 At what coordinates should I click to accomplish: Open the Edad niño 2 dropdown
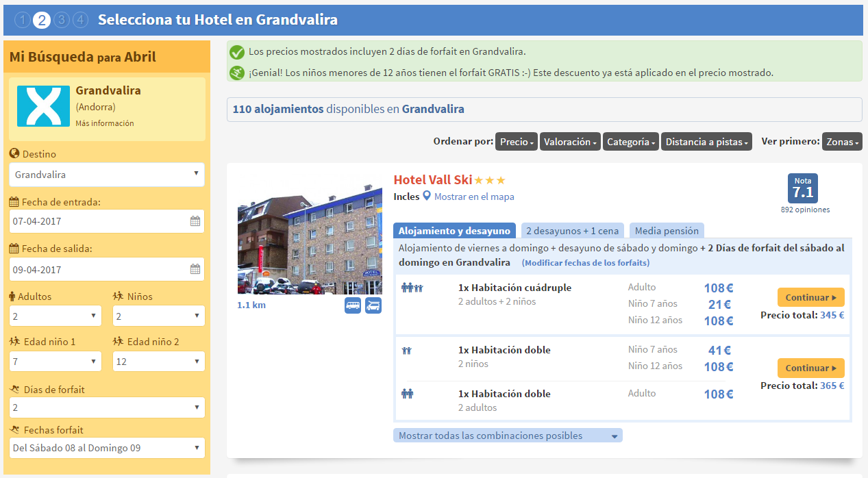(x=158, y=361)
